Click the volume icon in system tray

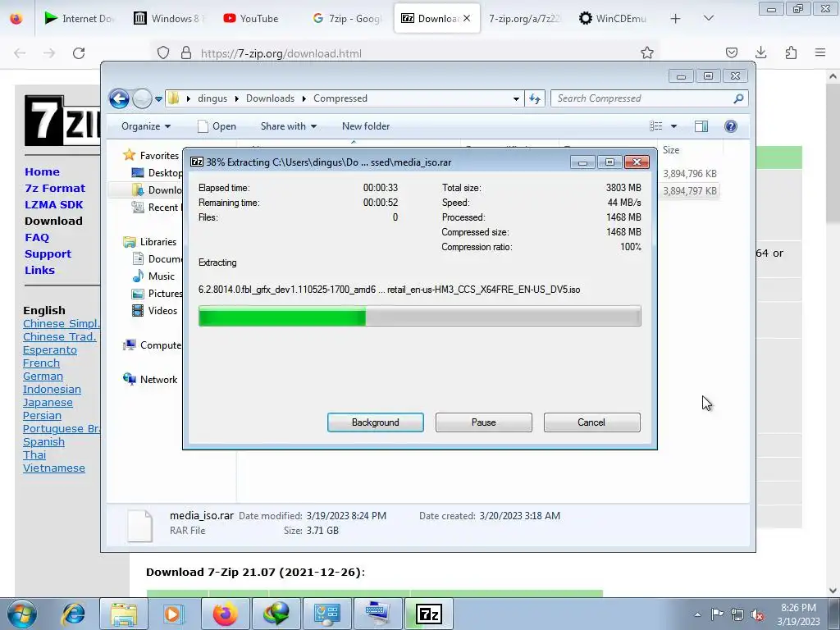pyautogui.click(x=757, y=614)
